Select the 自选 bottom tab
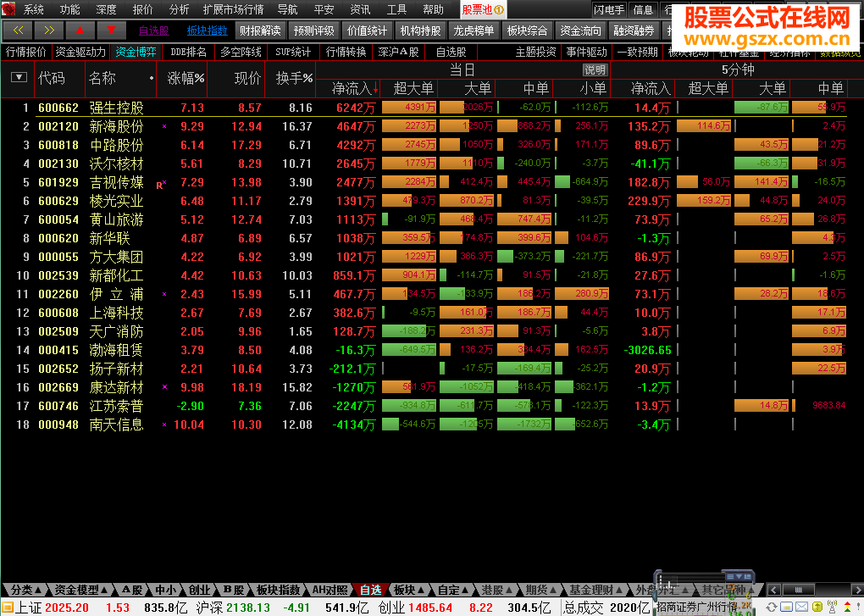Viewport: 864px width, 616px height. coord(371,590)
